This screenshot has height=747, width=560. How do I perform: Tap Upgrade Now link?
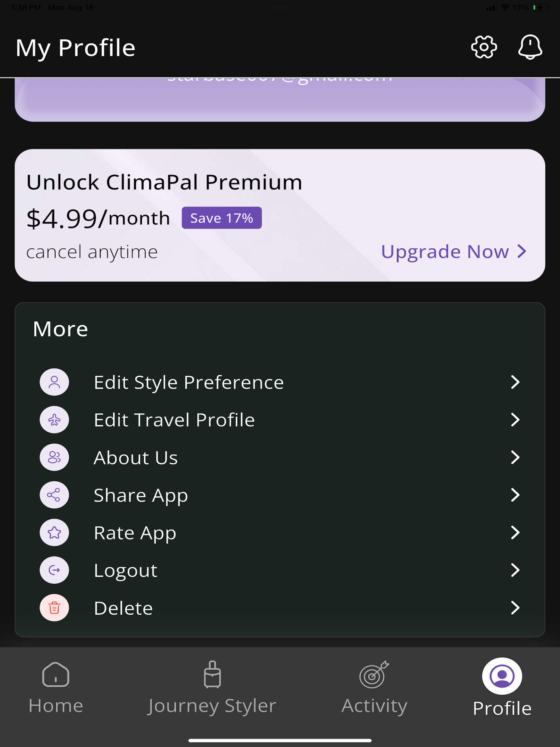454,252
